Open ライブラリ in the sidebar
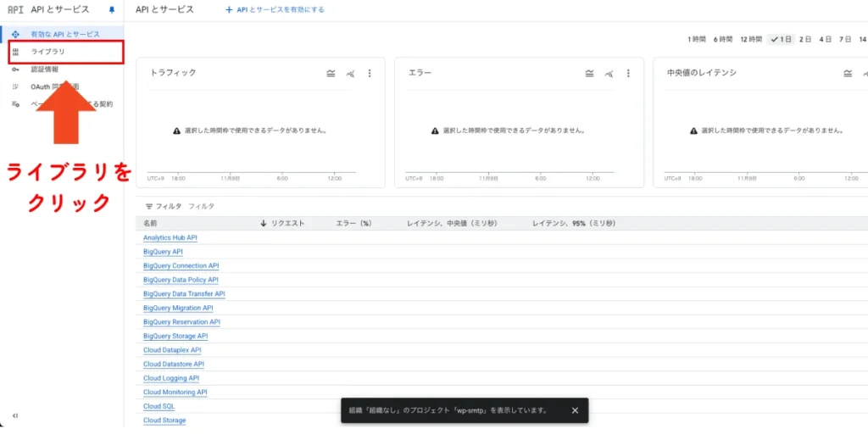 47,52
